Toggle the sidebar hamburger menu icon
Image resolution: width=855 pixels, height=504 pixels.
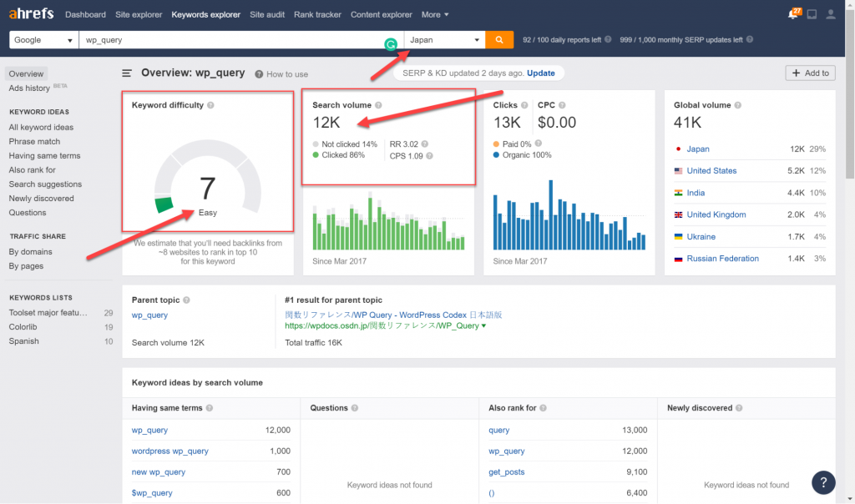point(127,73)
